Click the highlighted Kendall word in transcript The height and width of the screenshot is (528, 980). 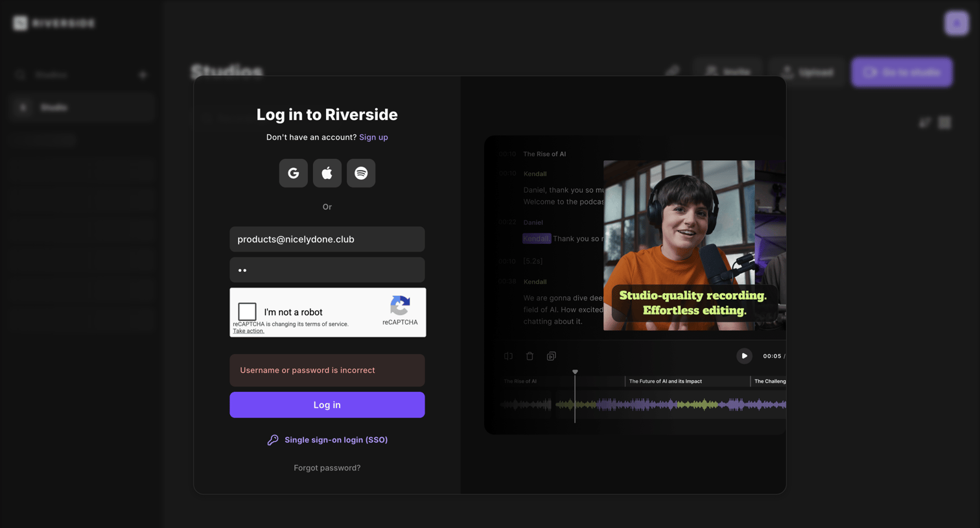tap(536, 239)
